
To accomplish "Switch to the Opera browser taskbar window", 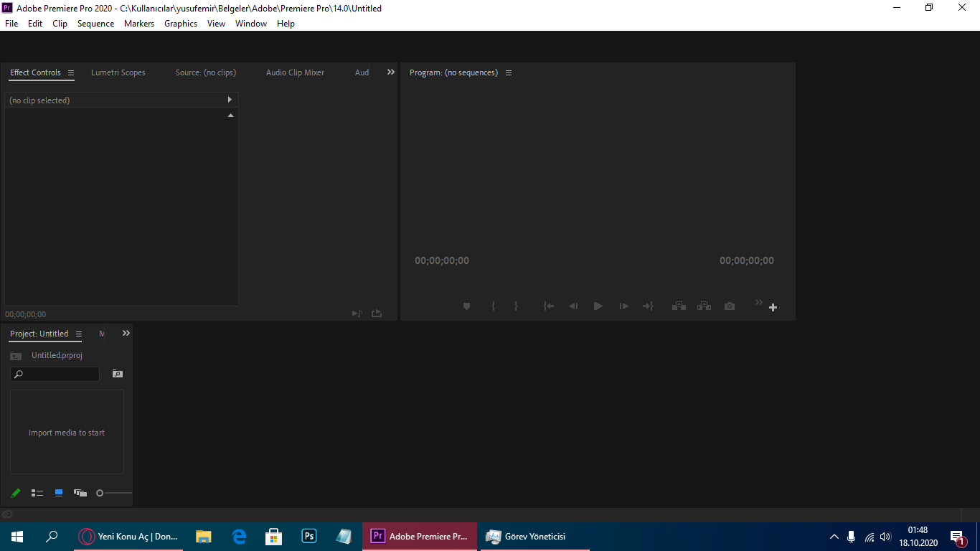I will click(129, 537).
